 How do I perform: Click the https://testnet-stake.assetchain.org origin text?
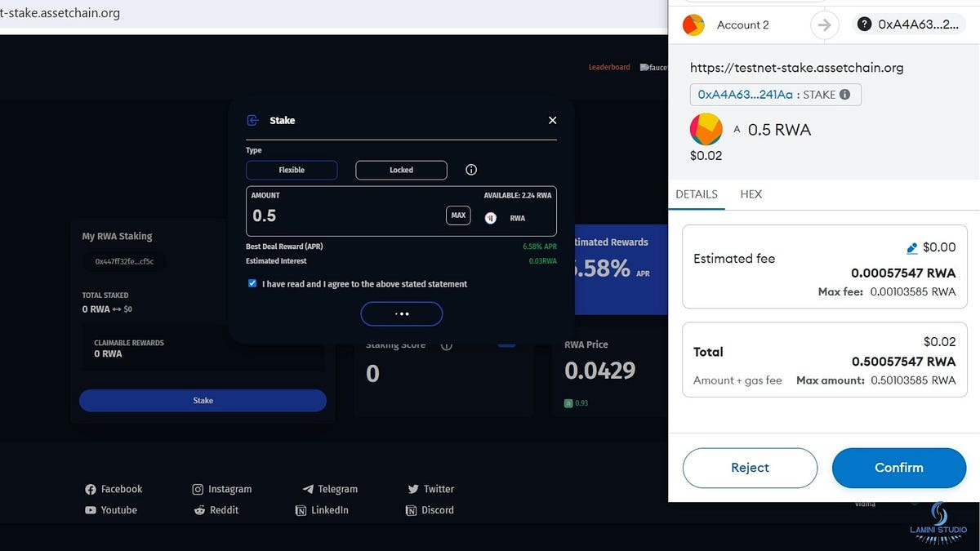coord(797,68)
